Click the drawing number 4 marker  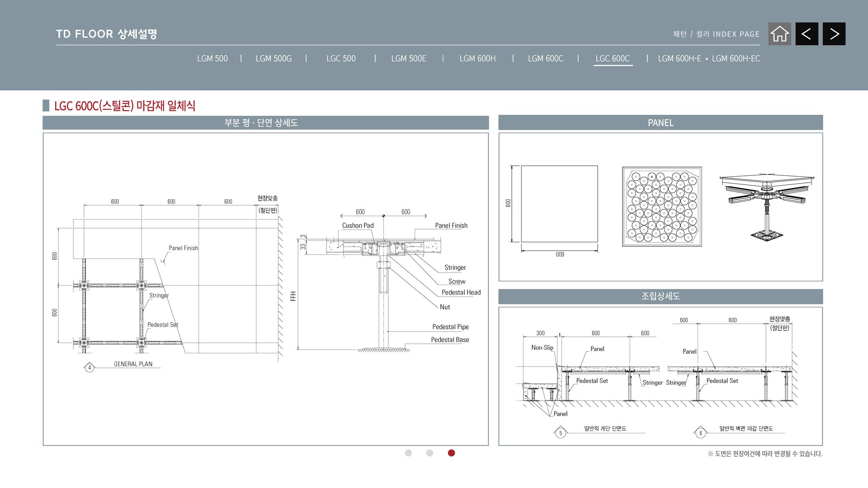[90, 367]
